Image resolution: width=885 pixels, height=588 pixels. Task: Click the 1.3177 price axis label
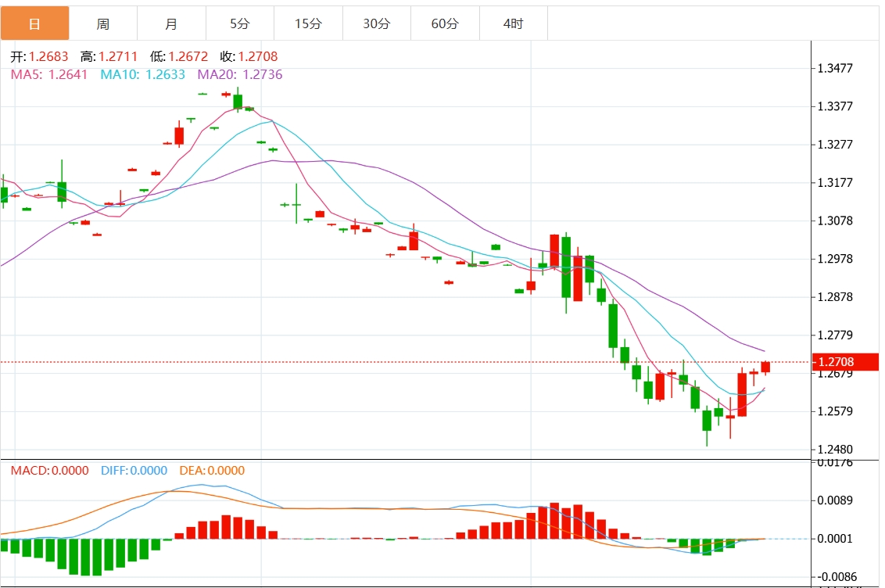pyautogui.click(x=835, y=182)
